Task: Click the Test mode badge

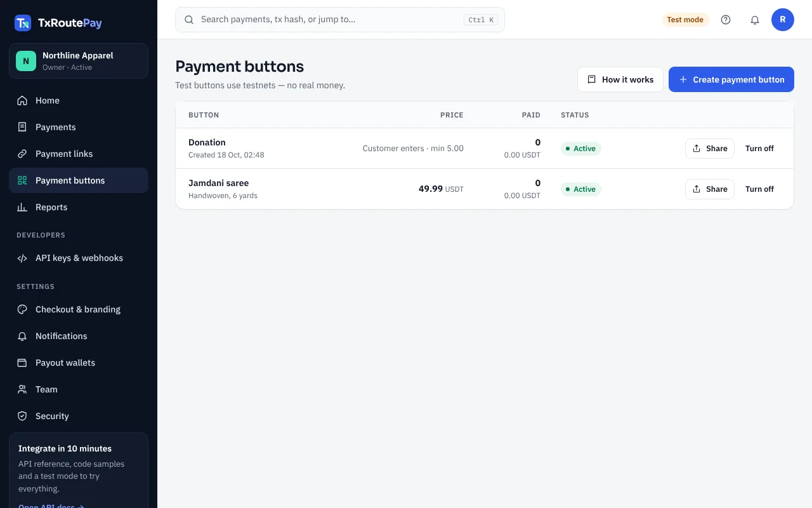Action: coord(685,20)
